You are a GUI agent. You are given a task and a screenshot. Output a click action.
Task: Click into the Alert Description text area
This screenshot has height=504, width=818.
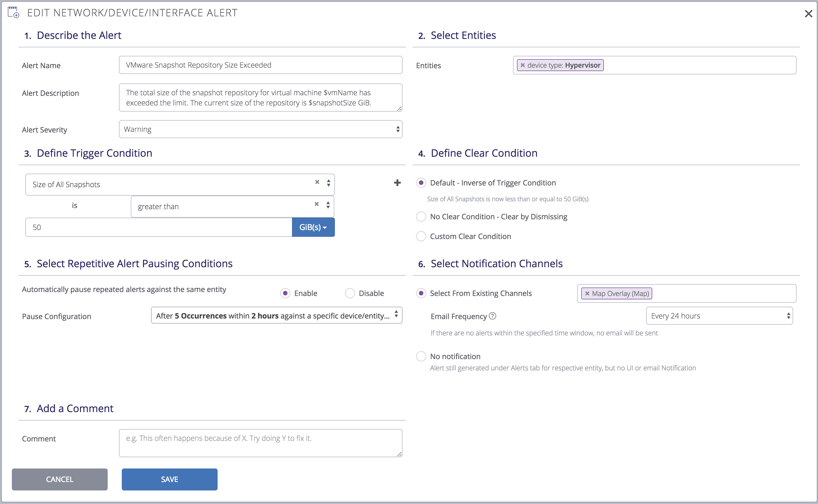pos(261,98)
